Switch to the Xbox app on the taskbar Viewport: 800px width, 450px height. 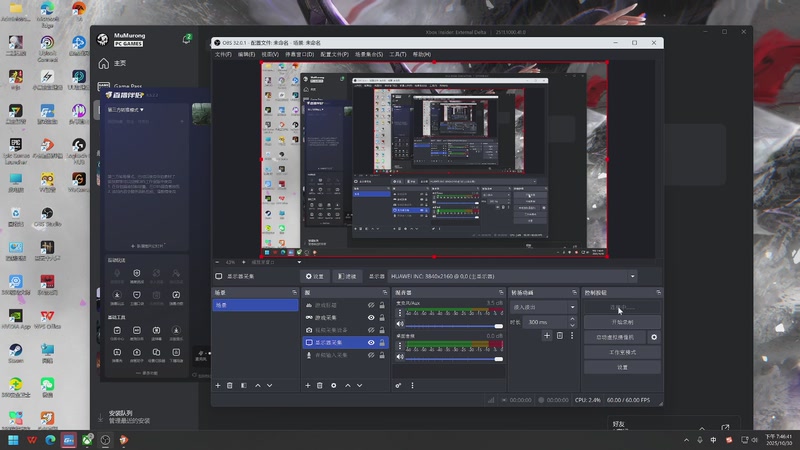[87, 440]
